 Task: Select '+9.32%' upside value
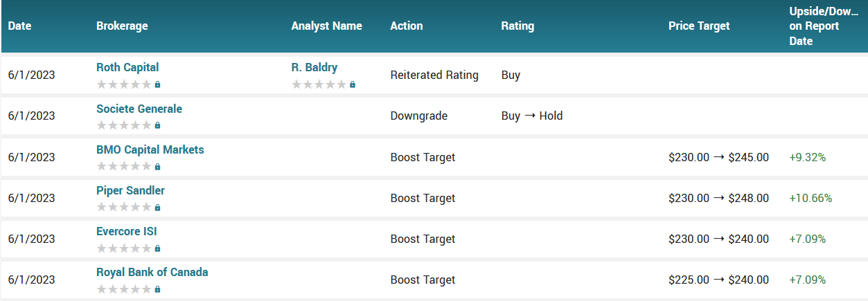click(x=808, y=157)
